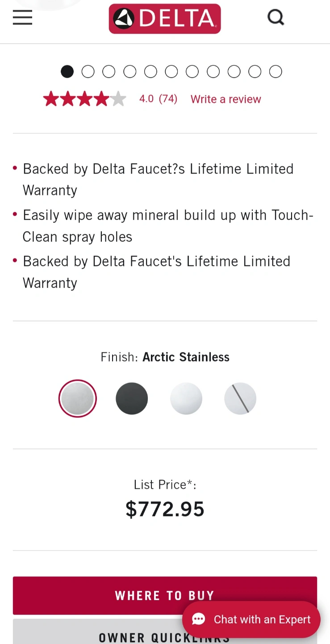Screen dimensions: 330x644
Task: Click the Write a review link
Action: tap(226, 99)
